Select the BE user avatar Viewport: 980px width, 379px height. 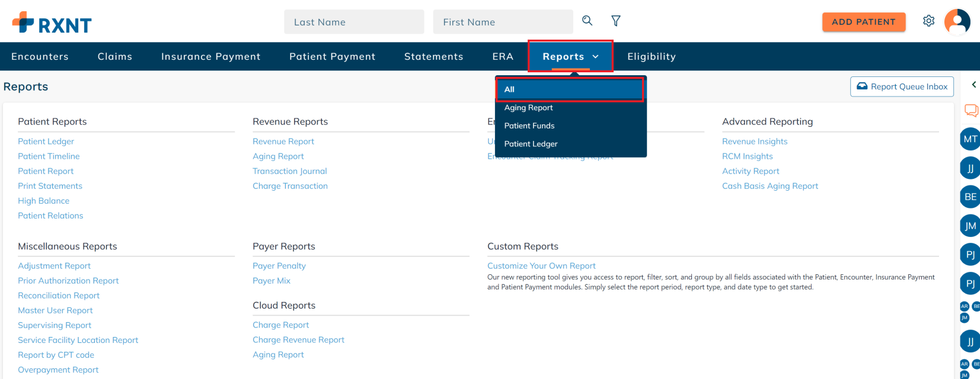(x=970, y=197)
